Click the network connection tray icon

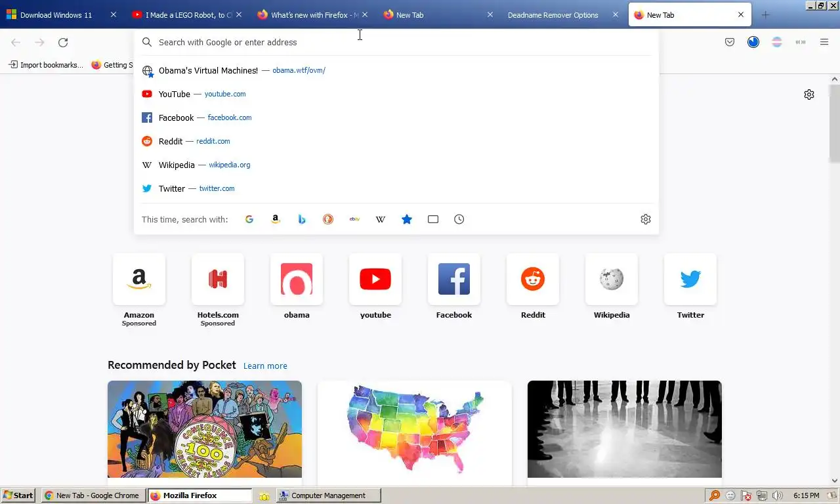[x=762, y=495]
